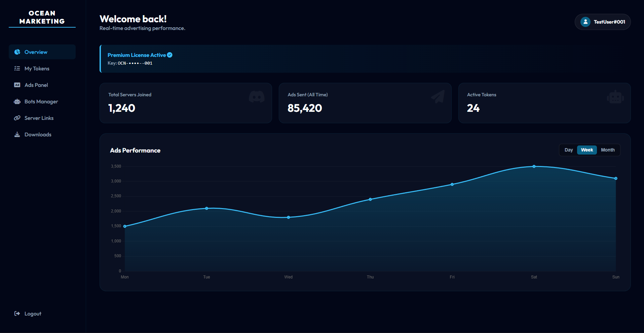Click the Saturday peak data point on the chart
This screenshot has width=644, height=333.
[534, 166]
